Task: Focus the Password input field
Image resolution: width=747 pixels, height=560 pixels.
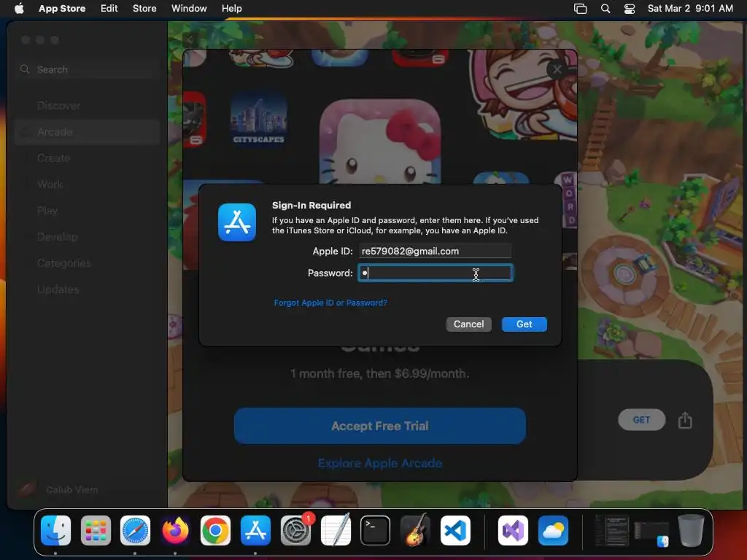Action: 435,273
